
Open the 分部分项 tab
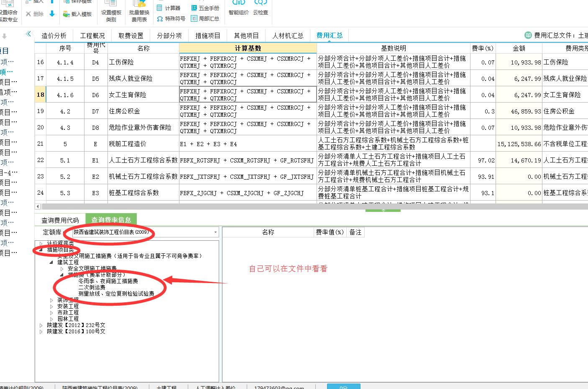[x=169, y=36]
